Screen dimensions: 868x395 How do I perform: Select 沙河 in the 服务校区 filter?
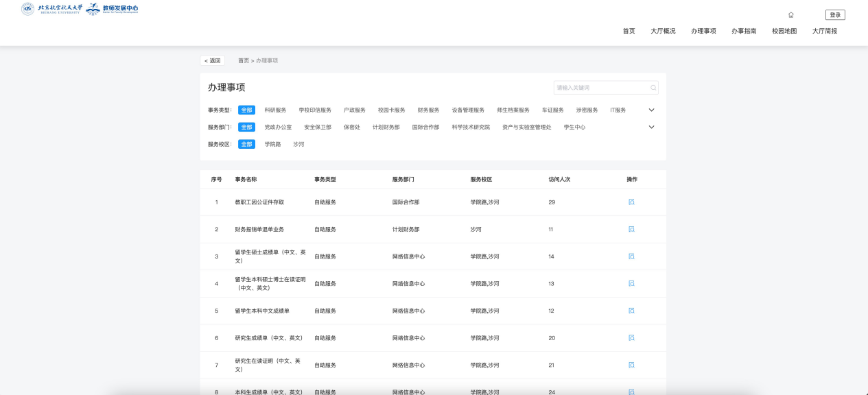tap(298, 145)
